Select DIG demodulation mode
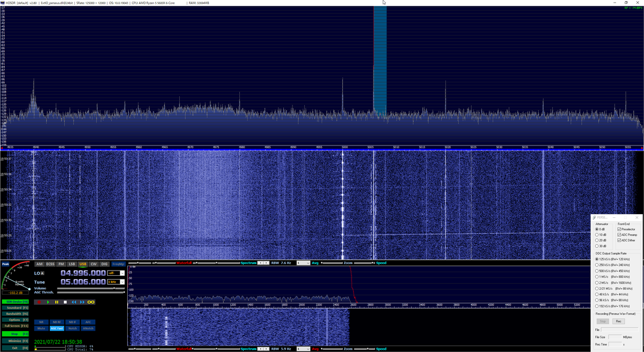This screenshot has width=644, height=352. point(104,264)
